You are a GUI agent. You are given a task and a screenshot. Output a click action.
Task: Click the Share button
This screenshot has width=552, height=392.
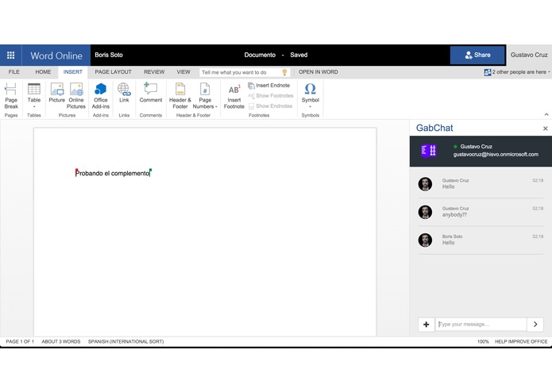point(477,56)
